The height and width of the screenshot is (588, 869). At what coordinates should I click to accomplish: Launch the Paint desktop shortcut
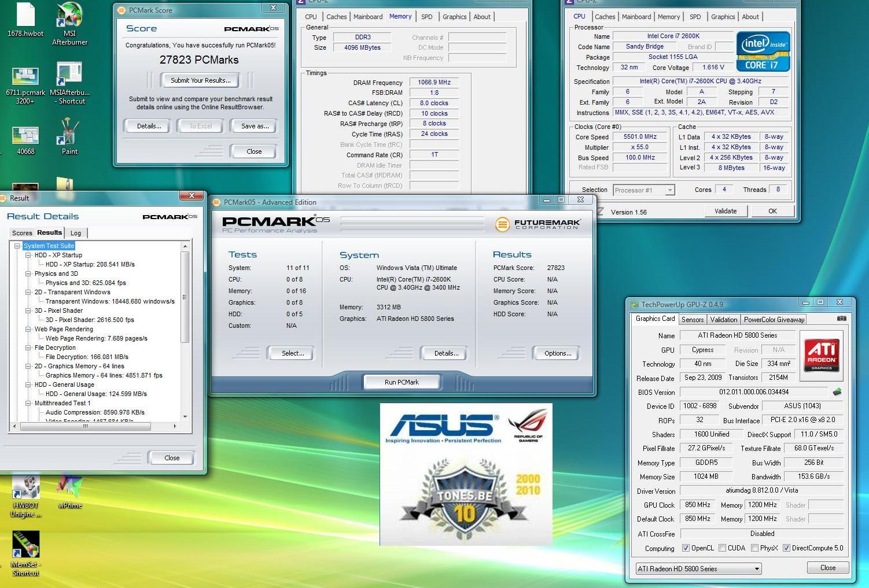69,136
